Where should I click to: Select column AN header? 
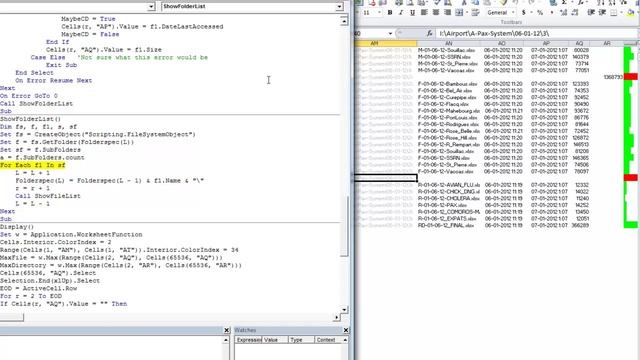pyautogui.click(x=449, y=43)
